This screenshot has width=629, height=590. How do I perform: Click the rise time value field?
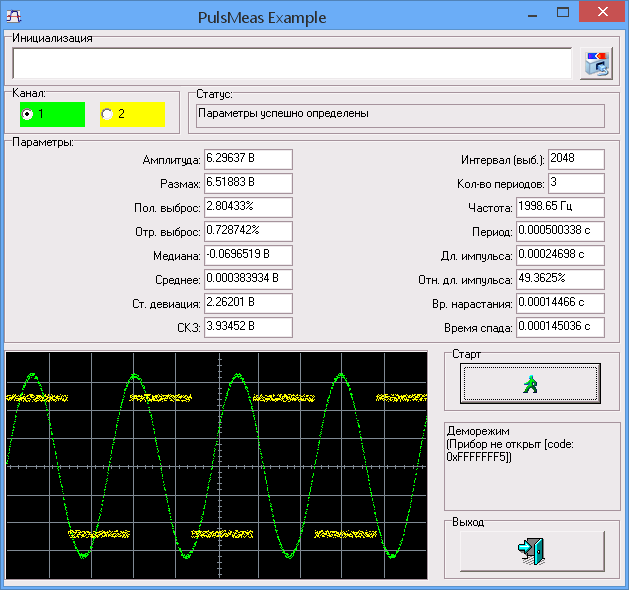point(576,304)
